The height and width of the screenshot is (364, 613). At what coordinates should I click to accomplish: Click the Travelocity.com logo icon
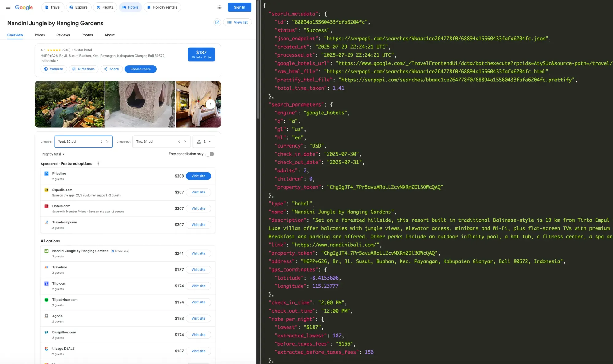tap(47, 223)
